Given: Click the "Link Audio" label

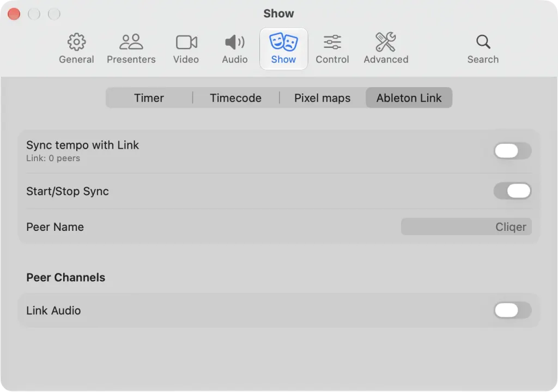Looking at the screenshot, I should tap(54, 310).
